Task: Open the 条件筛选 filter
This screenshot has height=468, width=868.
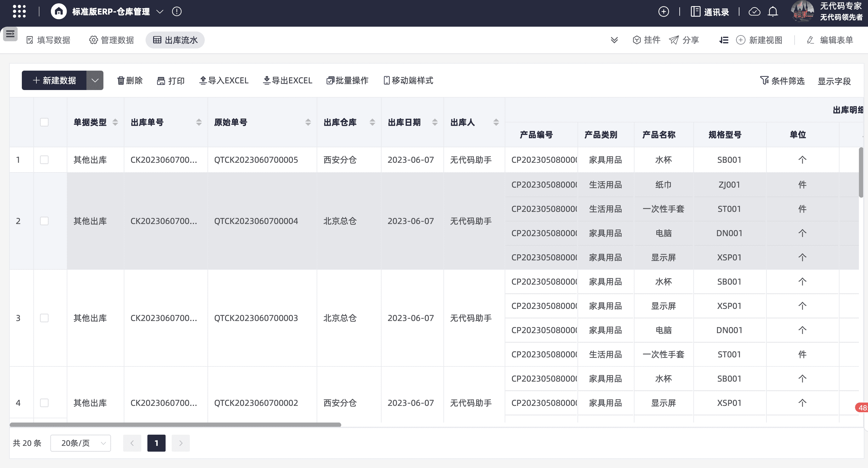Action: [x=782, y=81]
